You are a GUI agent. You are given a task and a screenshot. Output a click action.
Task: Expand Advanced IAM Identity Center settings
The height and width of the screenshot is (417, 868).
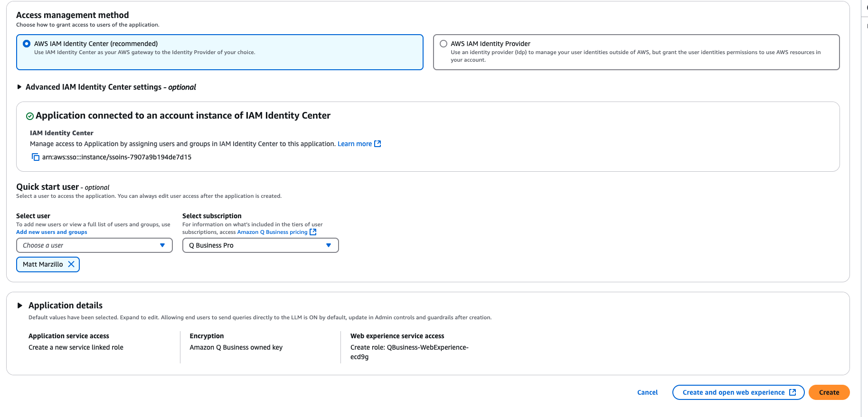tap(19, 87)
